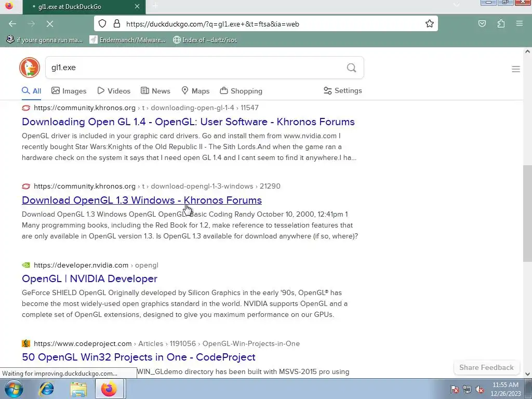
Task: Switch to Maps results
Action: (195, 91)
